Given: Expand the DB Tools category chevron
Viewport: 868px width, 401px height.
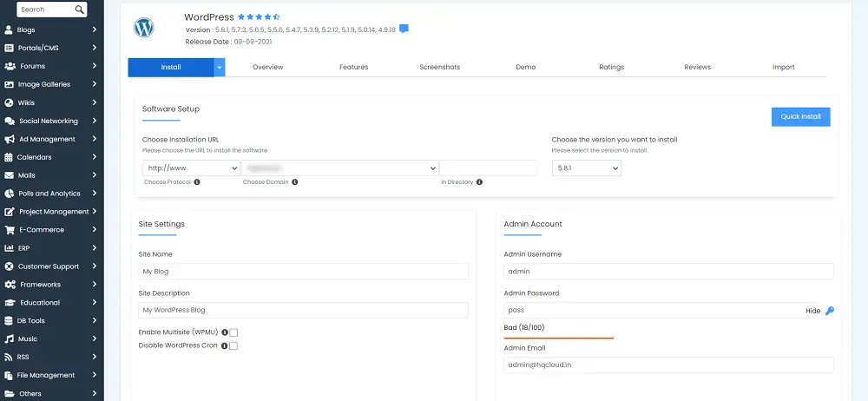Looking at the screenshot, I should [95, 320].
